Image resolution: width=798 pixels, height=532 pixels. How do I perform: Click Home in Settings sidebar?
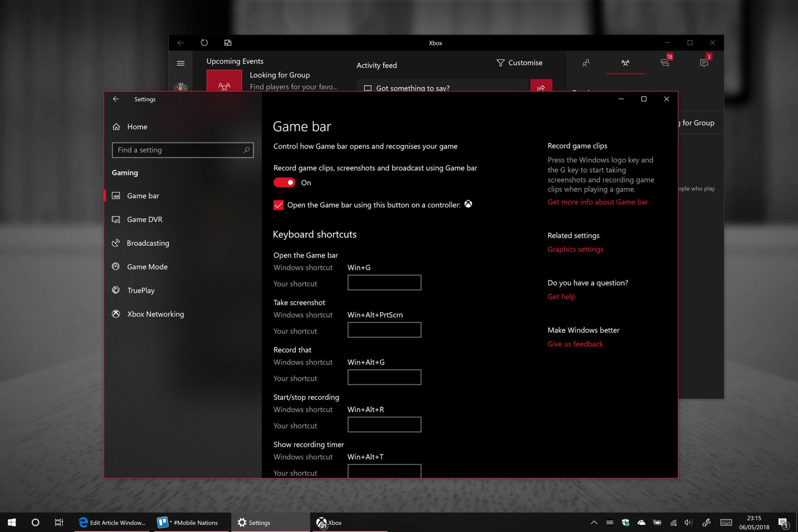(x=137, y=126)
